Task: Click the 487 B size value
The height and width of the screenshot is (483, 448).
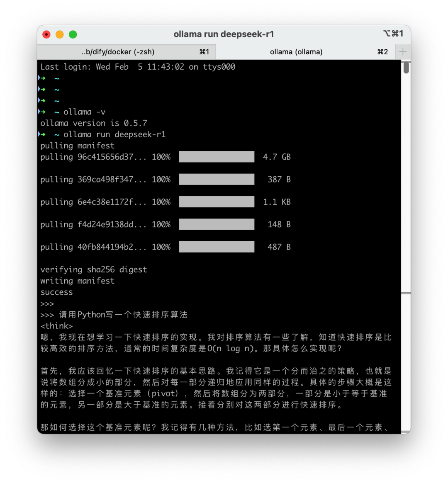Action: tap(279, 247)
